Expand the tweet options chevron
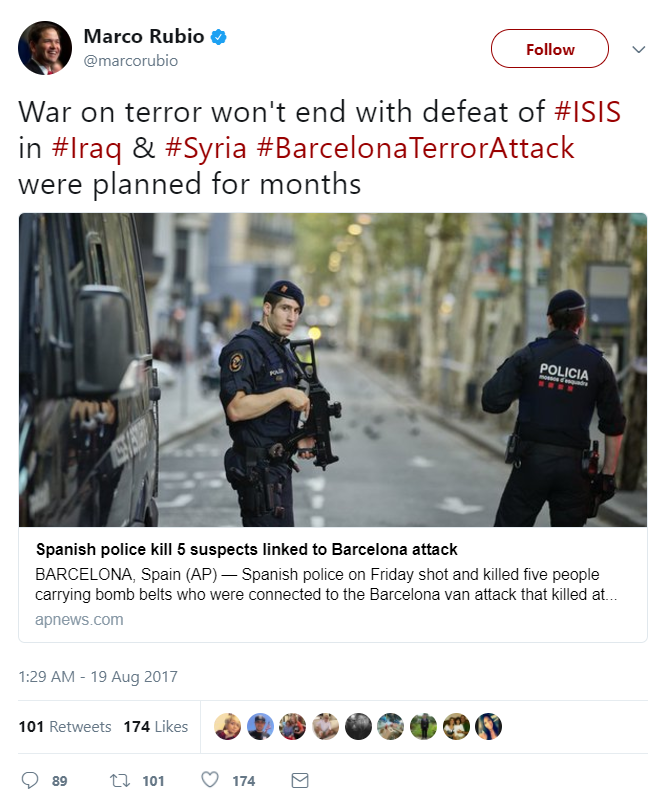Screen dimensions: 664x799 pyautogui.click(x=639, y=49)
